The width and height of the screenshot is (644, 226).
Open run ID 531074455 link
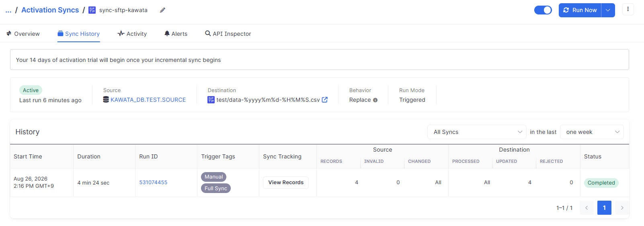(x=153, y=182)
